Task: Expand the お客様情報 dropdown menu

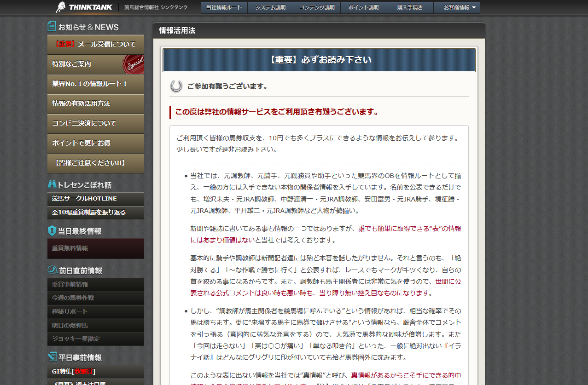Action: 457,8
